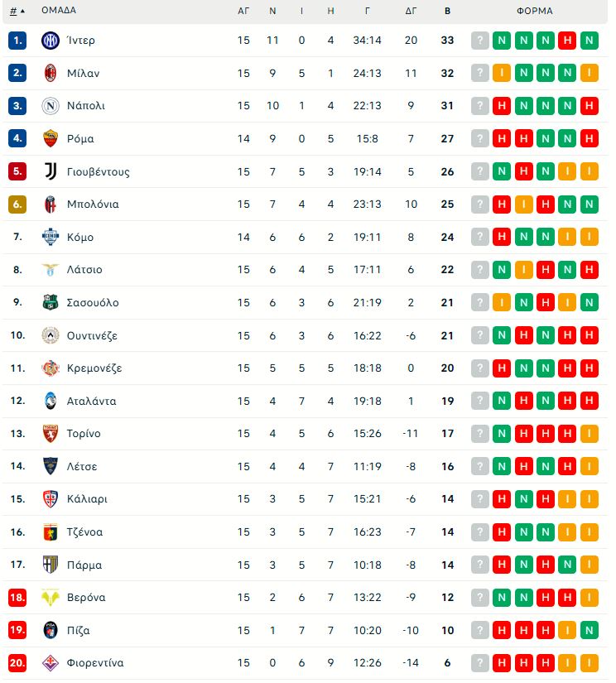Click the red rank 20 relegation badge
Viewport: 616px width, 683px height.
pos(18,663)
